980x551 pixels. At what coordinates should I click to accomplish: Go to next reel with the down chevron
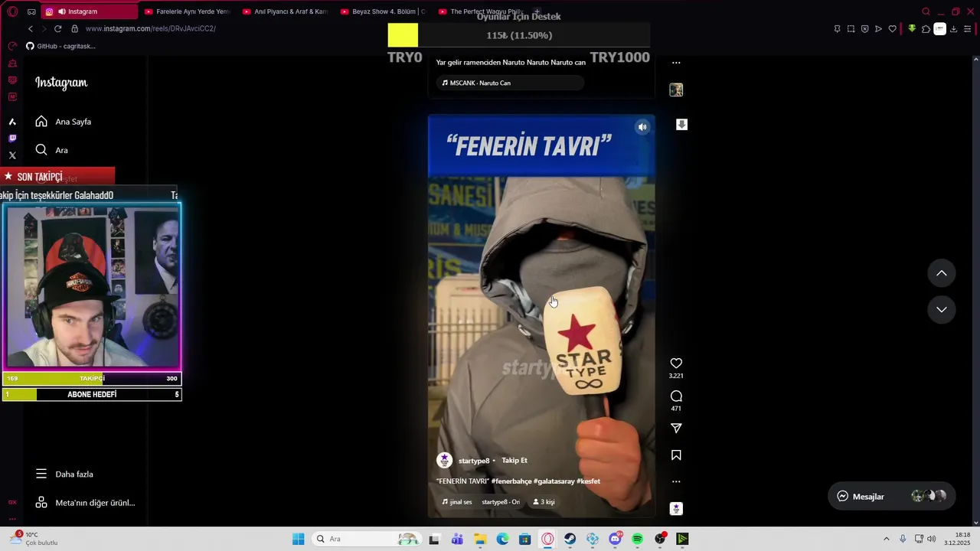point(942,309)
